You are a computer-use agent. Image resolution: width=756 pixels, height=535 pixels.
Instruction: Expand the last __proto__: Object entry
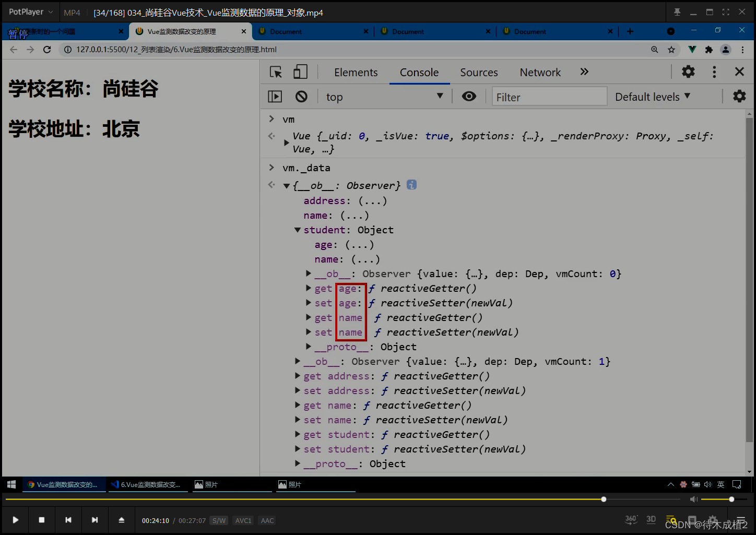pyautogui.click(x=297, y=463)
